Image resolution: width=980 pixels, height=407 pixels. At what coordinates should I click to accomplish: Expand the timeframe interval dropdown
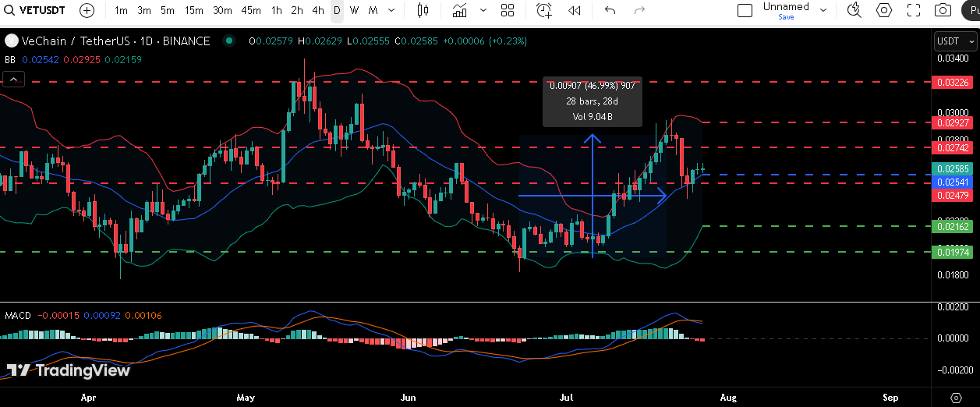[392, 11]
